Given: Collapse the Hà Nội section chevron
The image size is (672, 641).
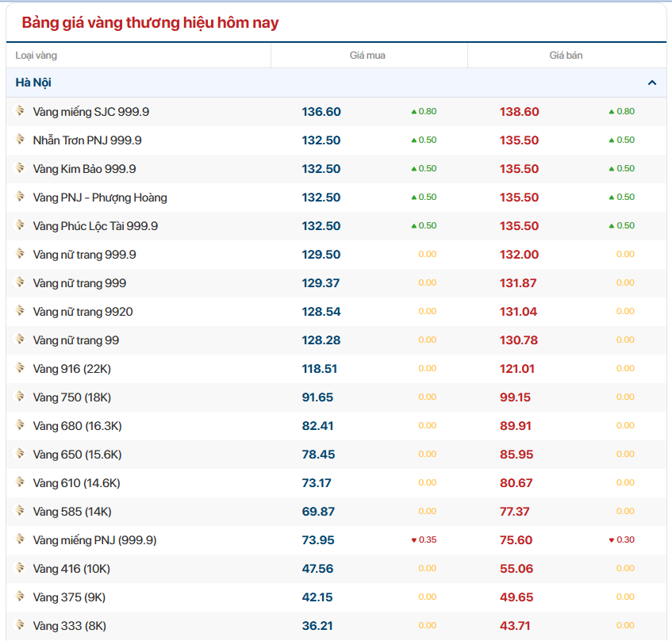Looking at the screenshot, I should pyautogui.click(x=651, y=83).
